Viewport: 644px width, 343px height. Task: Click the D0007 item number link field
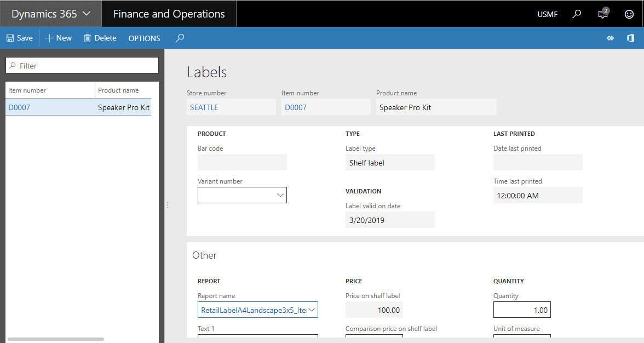pyautogui.click(x=296, y=107)
